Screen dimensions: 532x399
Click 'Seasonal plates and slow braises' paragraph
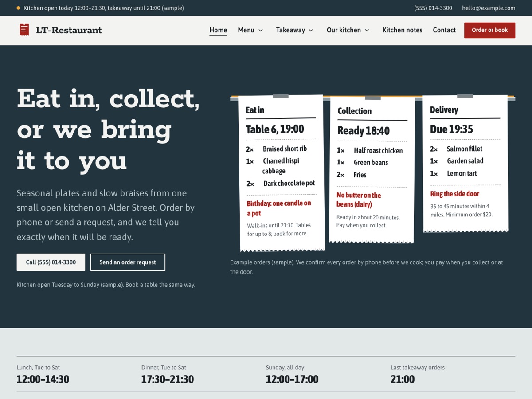coord(106,215)
